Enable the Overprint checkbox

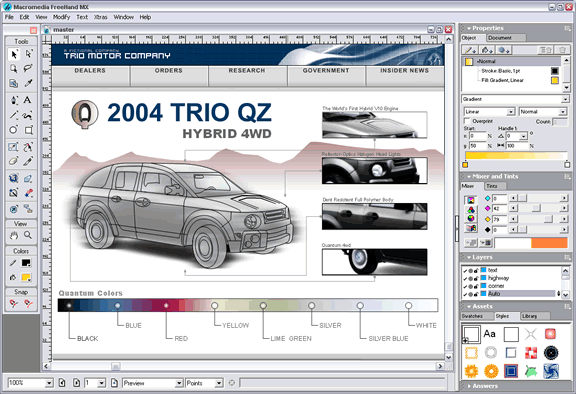coord(467,121)
